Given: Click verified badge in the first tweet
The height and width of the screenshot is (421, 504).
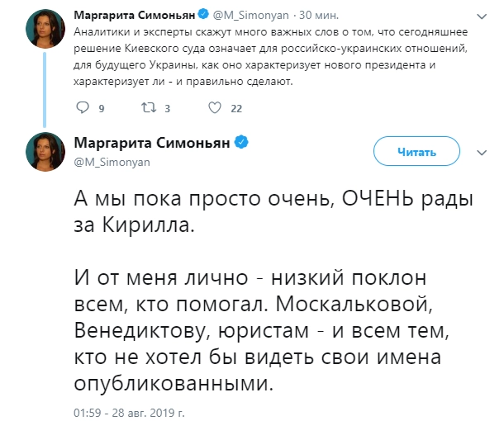Looking at the screenshot, I should click(202, 14).
